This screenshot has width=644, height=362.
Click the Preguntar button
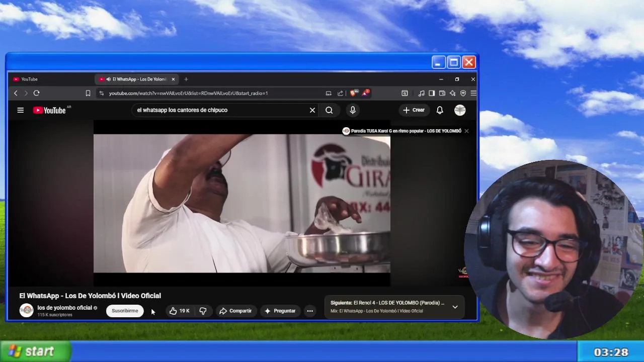click(280, 311)
